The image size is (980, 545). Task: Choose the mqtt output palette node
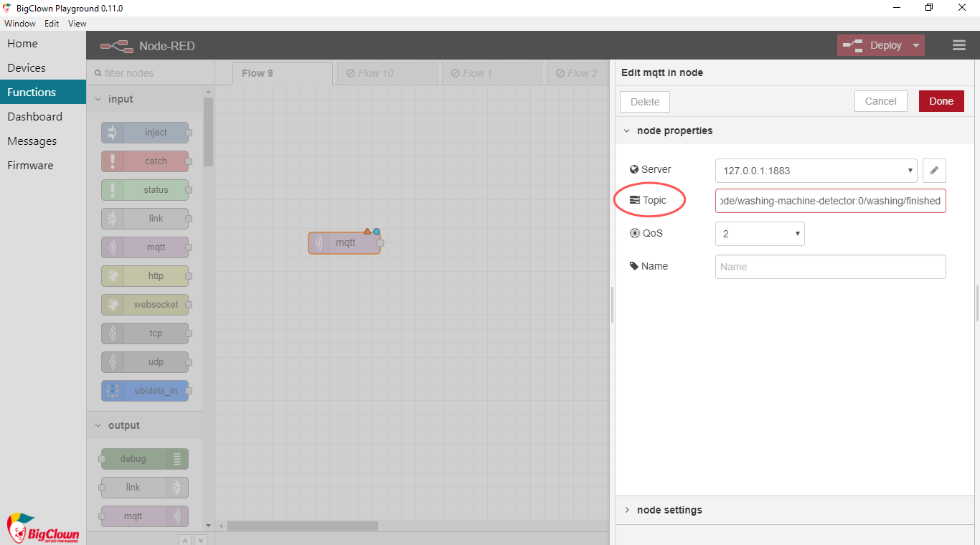[x=145, y=516]
